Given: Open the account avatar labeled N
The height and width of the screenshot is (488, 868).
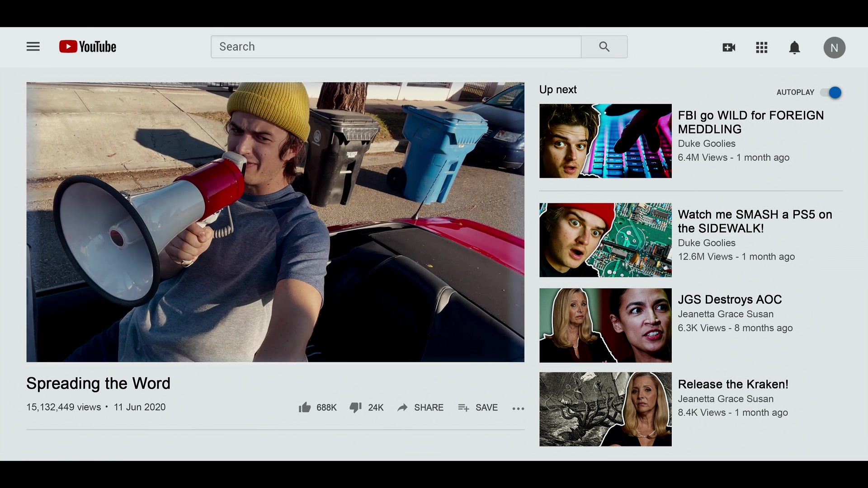Looking at the screenshot, I should tap(834, 47).
